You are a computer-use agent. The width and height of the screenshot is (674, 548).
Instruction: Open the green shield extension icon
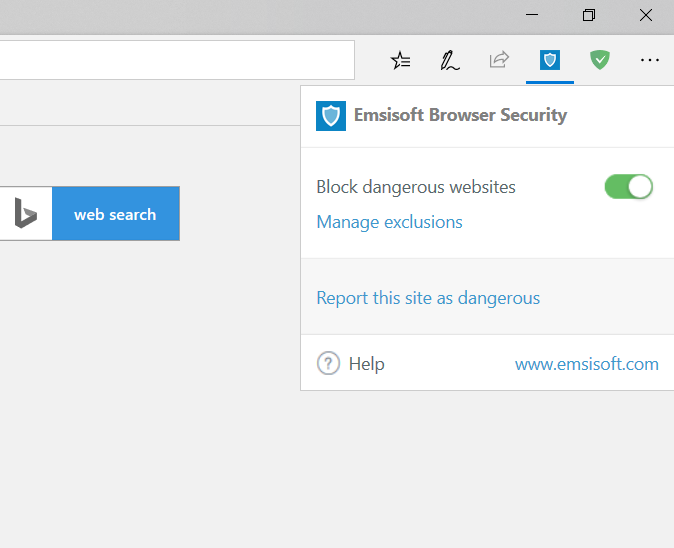pyautogui.click(x=599, y=60)
